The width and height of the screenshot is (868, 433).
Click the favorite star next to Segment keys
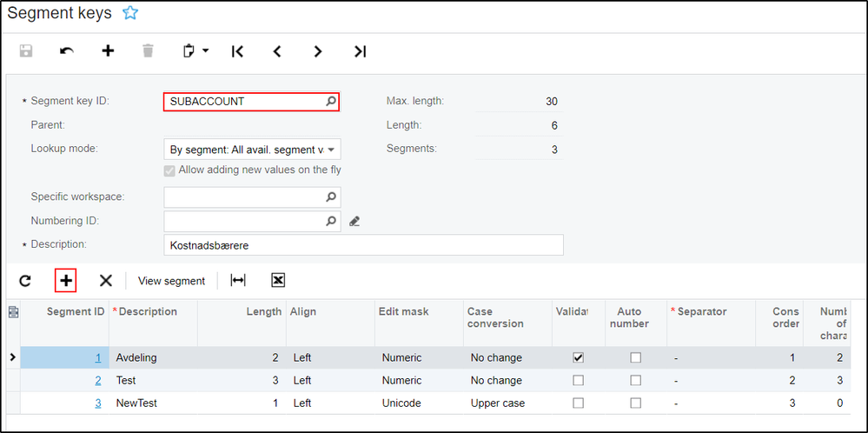pos(130,13)
